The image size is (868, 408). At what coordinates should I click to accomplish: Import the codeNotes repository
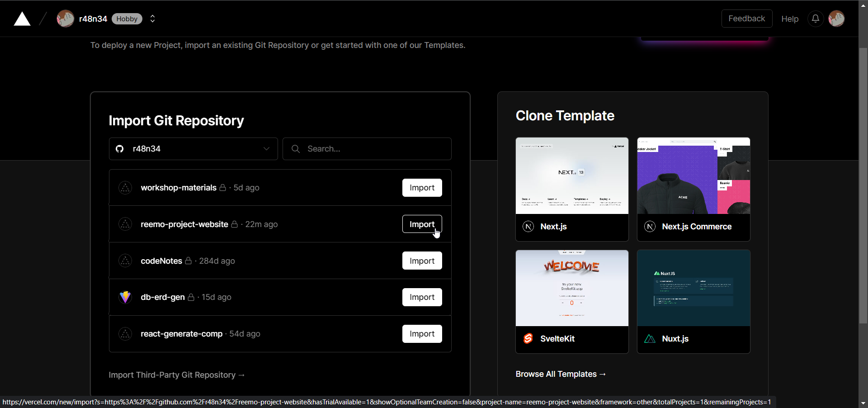pyautogui.click(x=422, y=261)
